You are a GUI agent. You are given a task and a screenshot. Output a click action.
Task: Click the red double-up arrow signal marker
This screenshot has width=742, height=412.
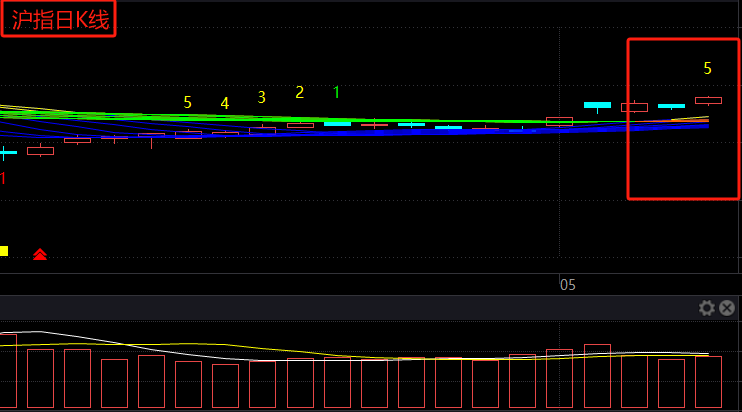(40, 254)
